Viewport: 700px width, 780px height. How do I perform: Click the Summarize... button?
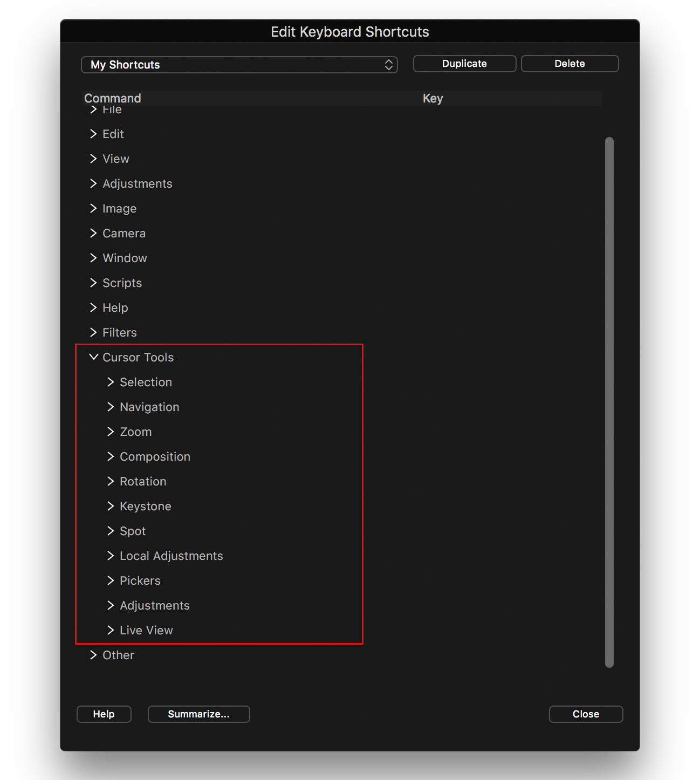coord(198,714)
